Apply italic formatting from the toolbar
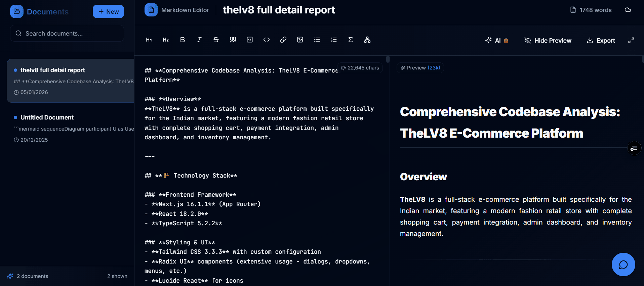Image resolution: width=644 pixels, height=286 pixels. [199, 40]
